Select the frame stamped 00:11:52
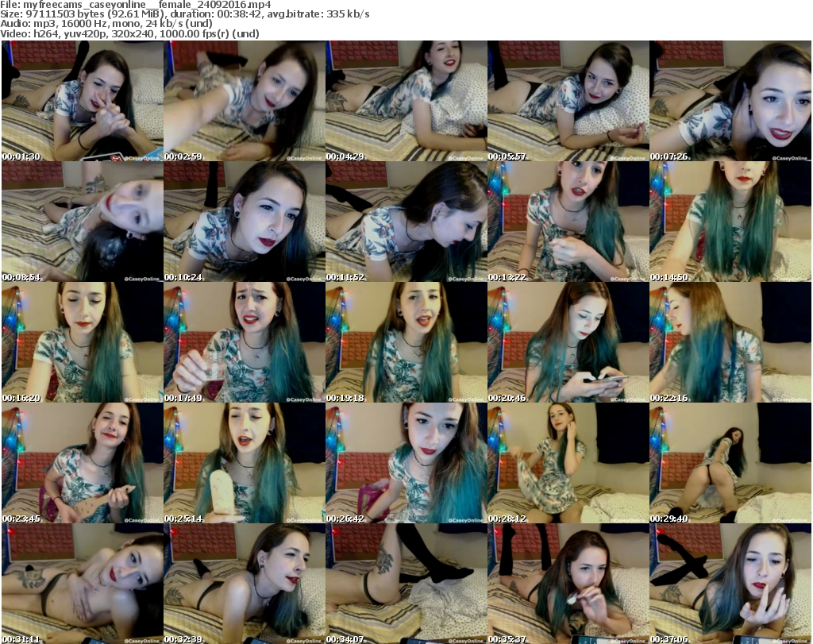This screenshot has height=644, width=813. (x=406, y=222)
